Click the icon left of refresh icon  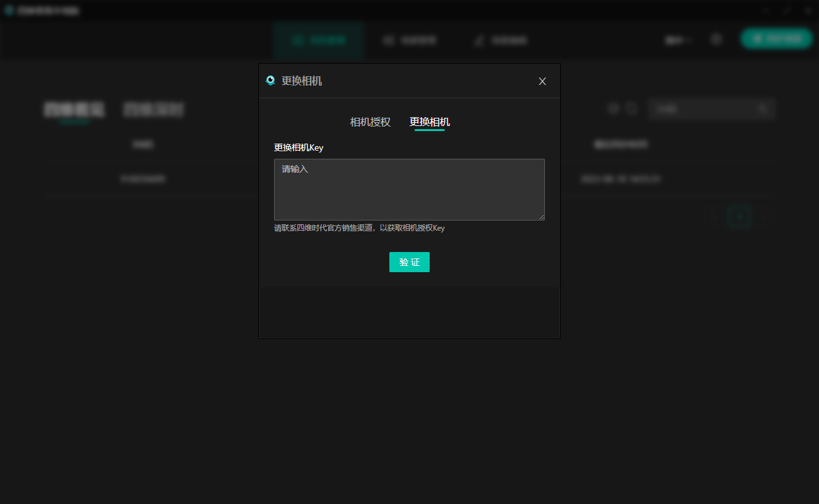613,109
